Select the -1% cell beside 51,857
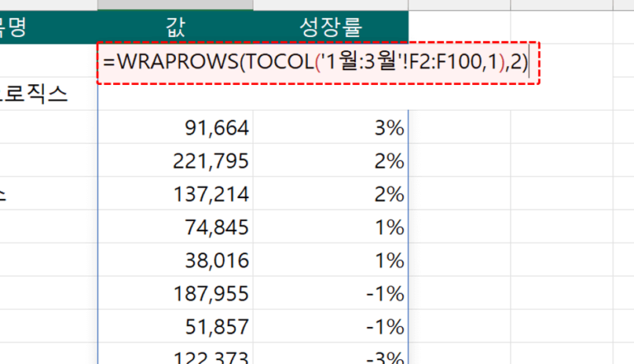The image size is (634, 364). [x=330, y=327]
